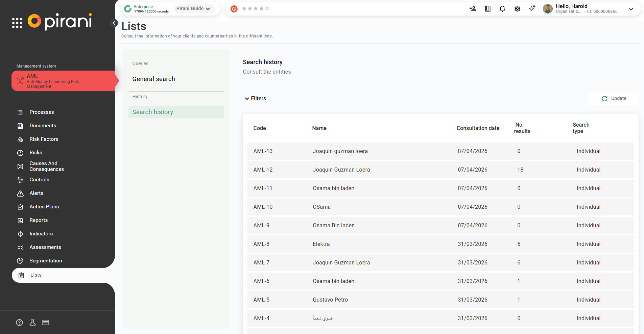Collapse the left sidebar with arrow button

pyautogui.click(x=114, y=23)
